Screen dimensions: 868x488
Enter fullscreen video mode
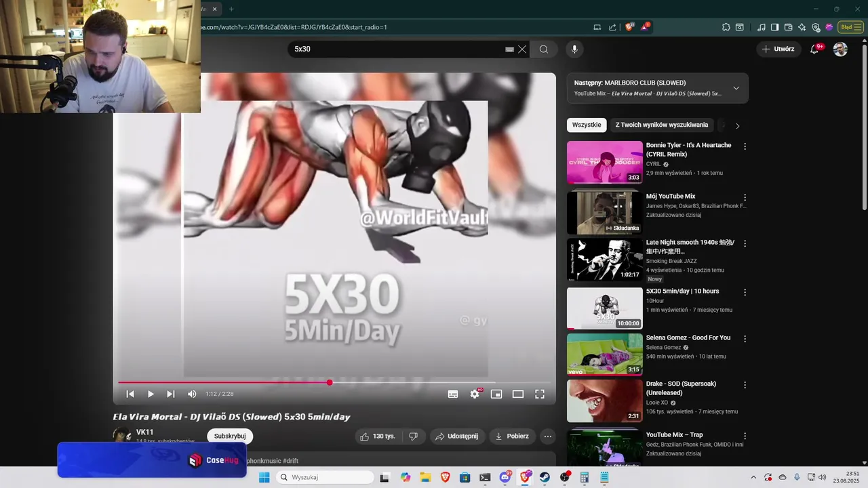click(540, 394)
